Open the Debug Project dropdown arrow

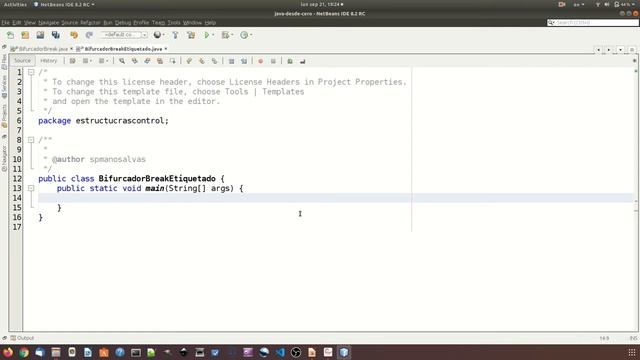point(232,35)
